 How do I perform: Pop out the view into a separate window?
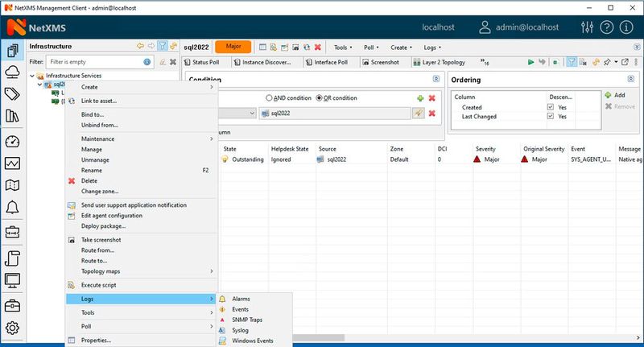click(625, 62)
